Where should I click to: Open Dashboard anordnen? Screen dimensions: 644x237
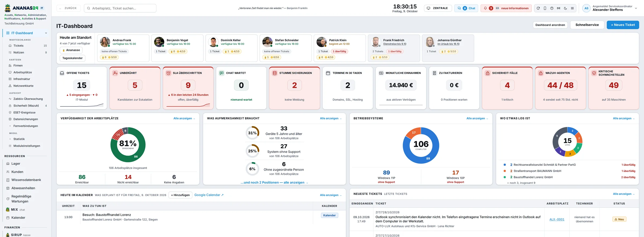pos(550,25)
